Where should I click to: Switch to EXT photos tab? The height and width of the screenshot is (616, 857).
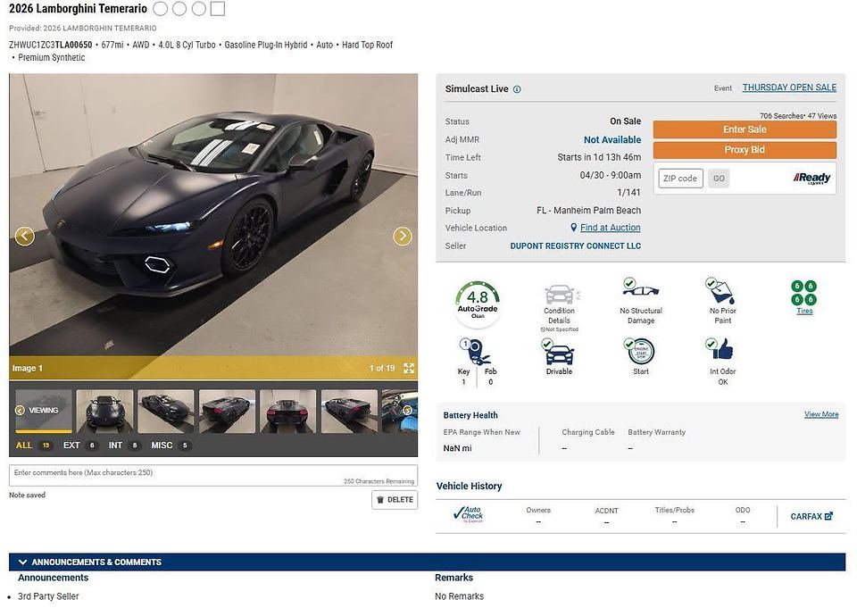tap(79, 445)
